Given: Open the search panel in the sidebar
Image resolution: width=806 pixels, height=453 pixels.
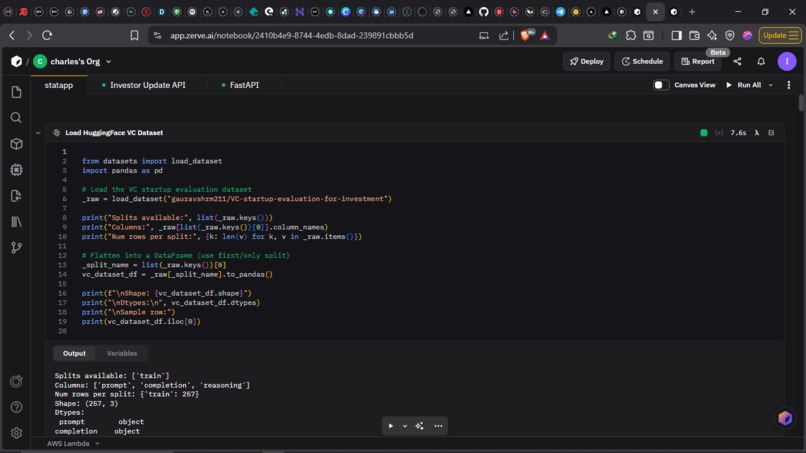Looking at the screenshot, I should click(x=16, y=118).
